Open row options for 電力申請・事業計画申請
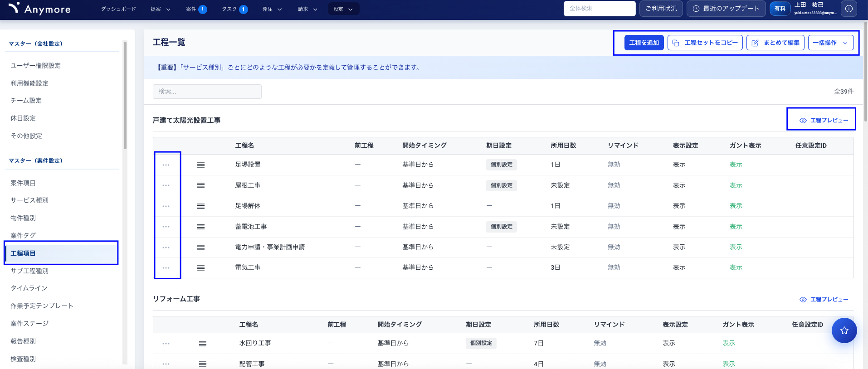The image size is (868, 369). coord(166,248)
